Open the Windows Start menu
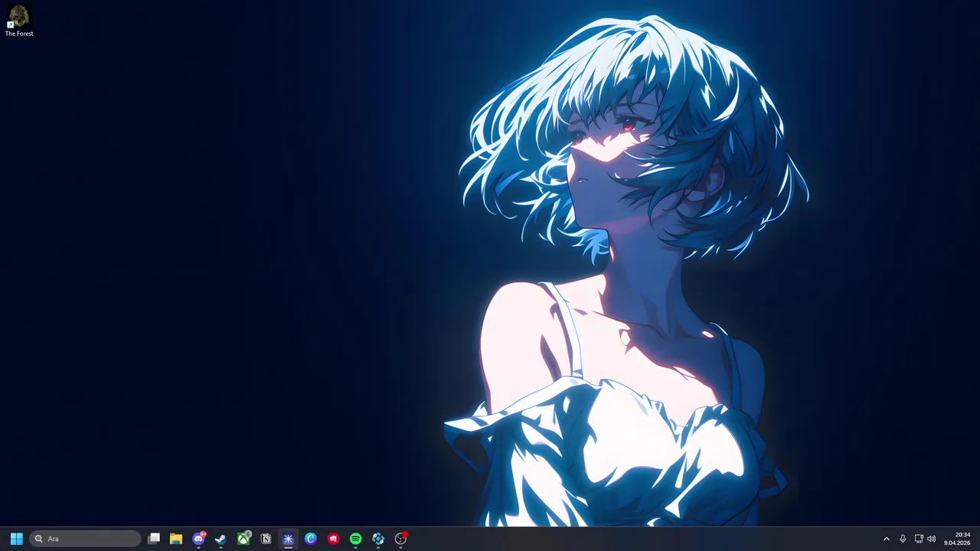The width and height of the screenshot is (980, 551). (16, 539)
